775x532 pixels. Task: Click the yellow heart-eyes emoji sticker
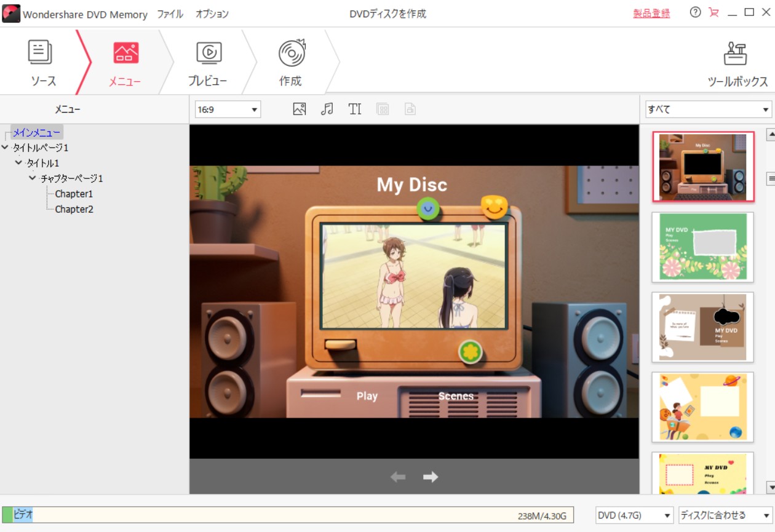pyautogui.click(x=495, y=207)
